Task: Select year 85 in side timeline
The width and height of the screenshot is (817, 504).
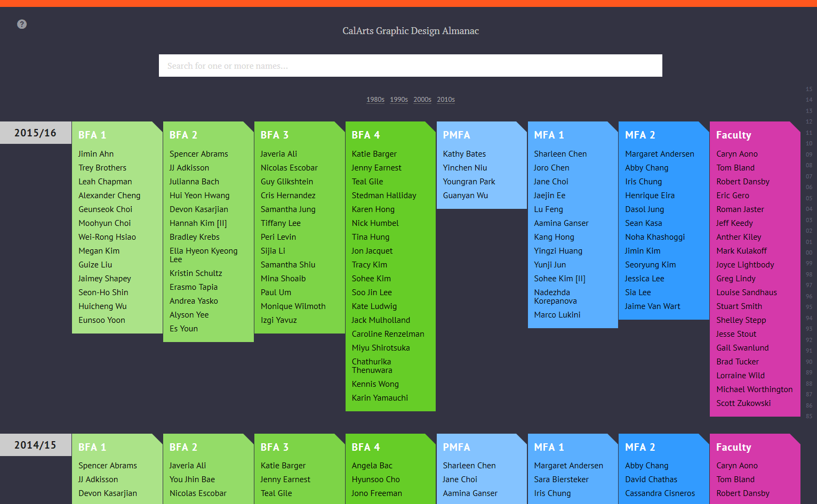Action: tap(809, 416)
